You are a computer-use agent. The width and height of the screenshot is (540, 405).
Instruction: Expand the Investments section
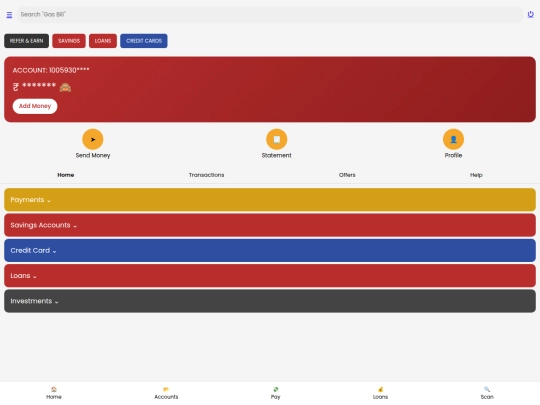[270, 301]
